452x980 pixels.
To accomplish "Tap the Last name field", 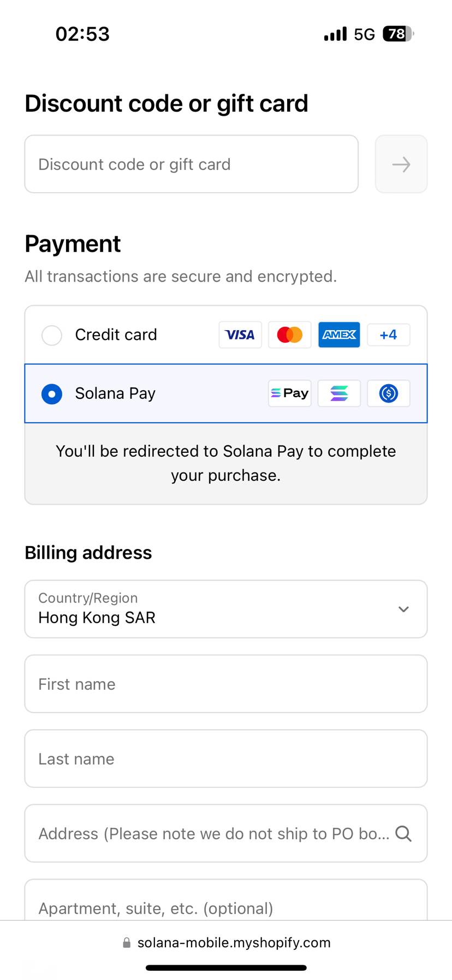I will click(225, 758).
